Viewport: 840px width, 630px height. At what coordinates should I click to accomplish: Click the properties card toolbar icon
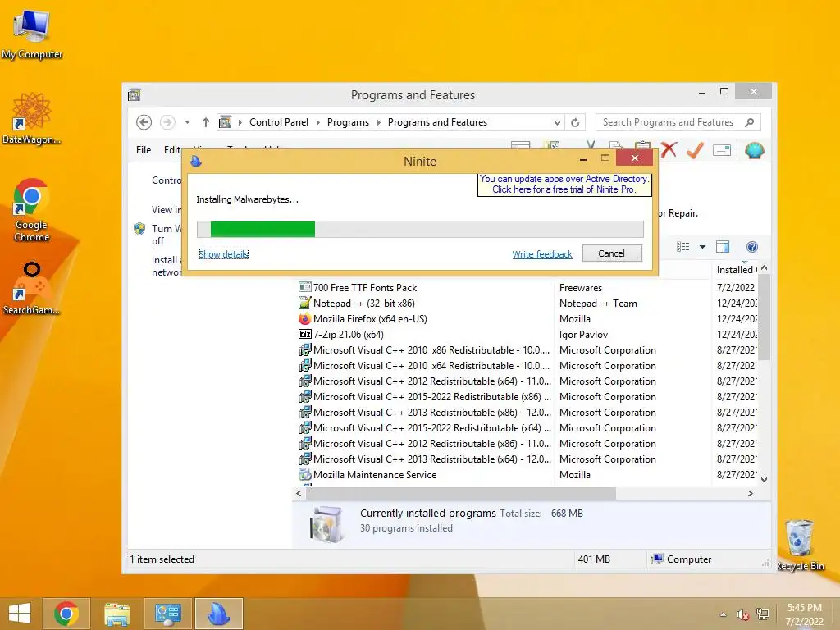click(x=722, y=151)
